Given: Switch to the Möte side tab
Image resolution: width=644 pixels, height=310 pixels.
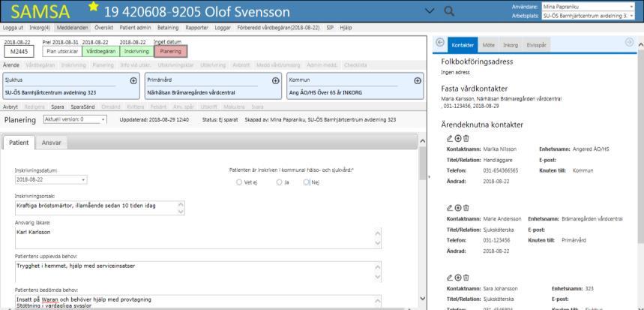Looking at the screenshot, I should tap(489, 45).
